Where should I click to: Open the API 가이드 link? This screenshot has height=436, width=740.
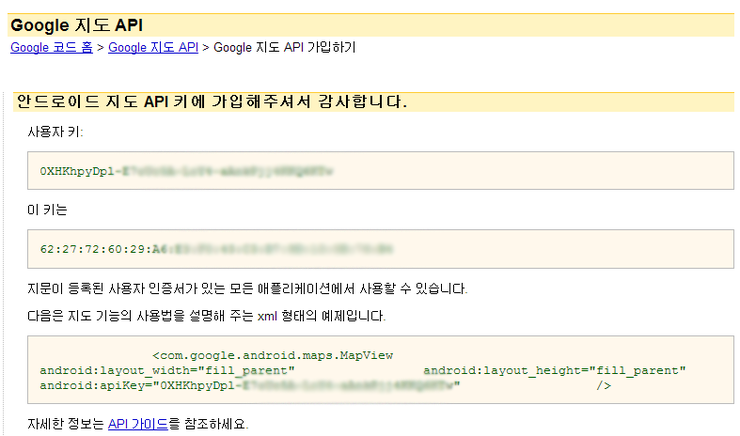[138, 424]
